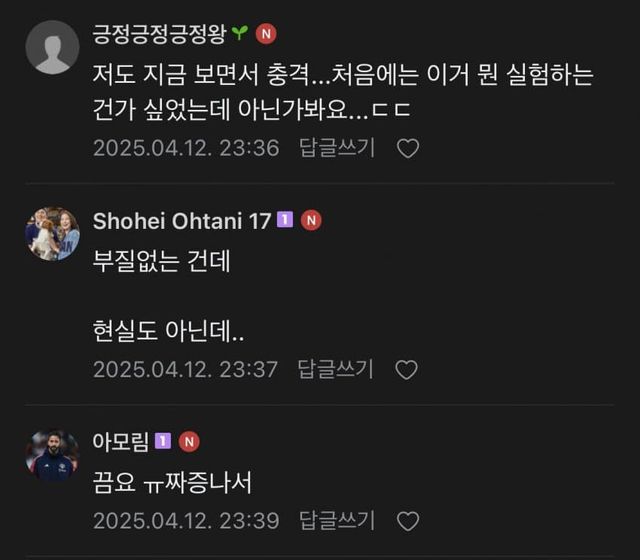Like the comment by 긍정긍정긍정왕

[408, 149]
